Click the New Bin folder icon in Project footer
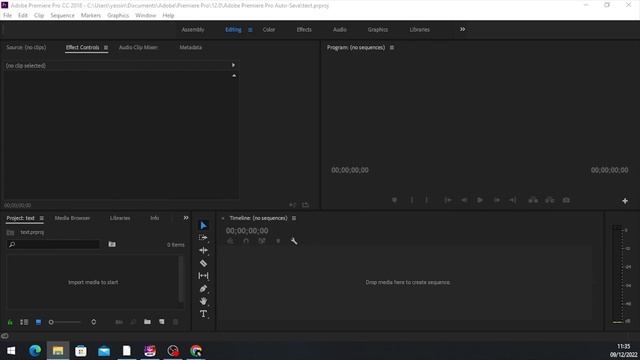This screenshot has height=360, width=640. click(x=147, y=322)
